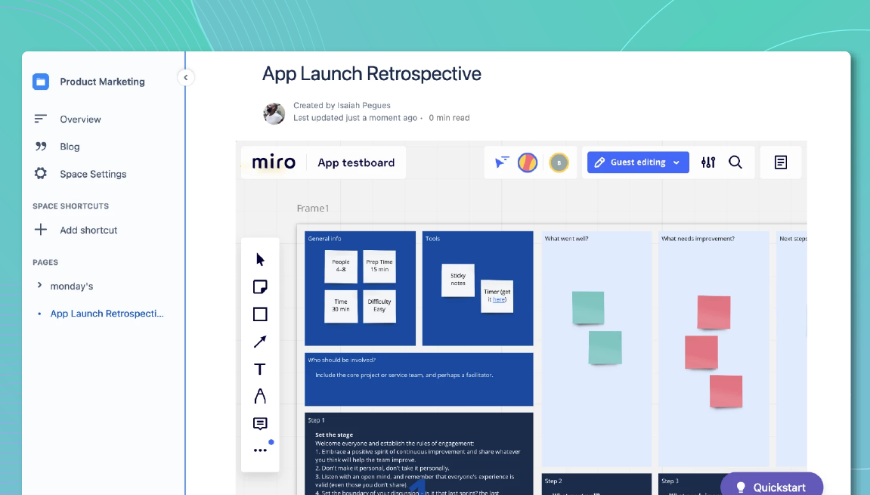Open Product Marketing space name
This screenshot has width=870, height=495.
[102, 82]
